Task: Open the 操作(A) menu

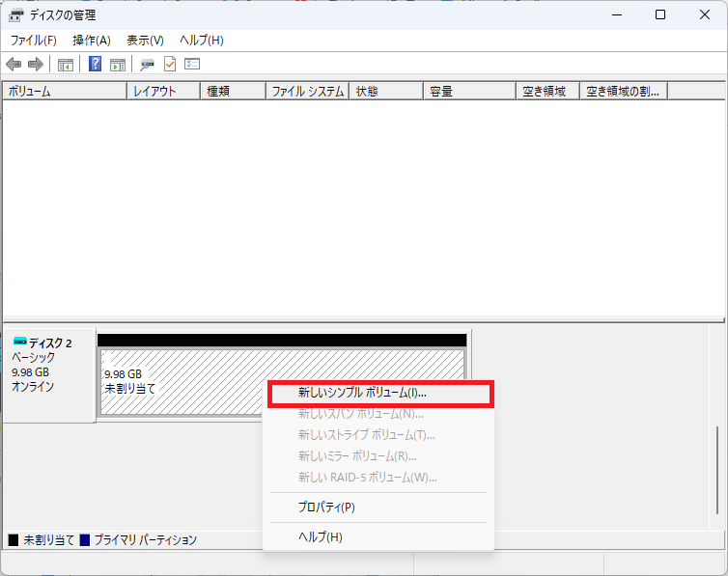Action: click(x=92, y=41)
